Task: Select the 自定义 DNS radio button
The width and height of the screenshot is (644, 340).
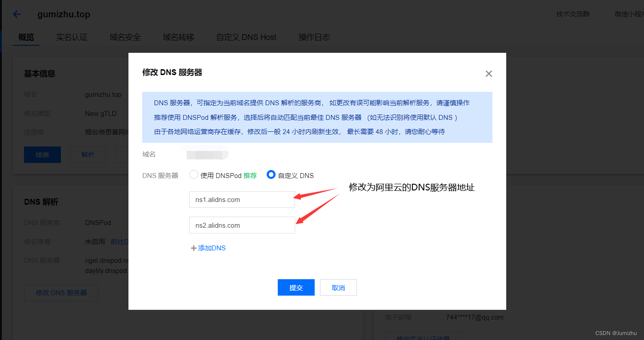Action: click(271, 174)
